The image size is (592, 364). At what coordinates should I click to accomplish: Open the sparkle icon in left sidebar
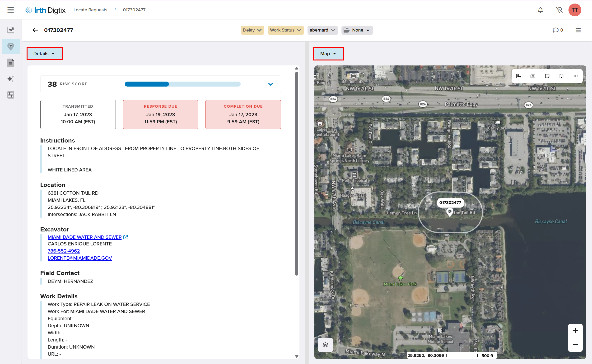[x=11, y=79]
